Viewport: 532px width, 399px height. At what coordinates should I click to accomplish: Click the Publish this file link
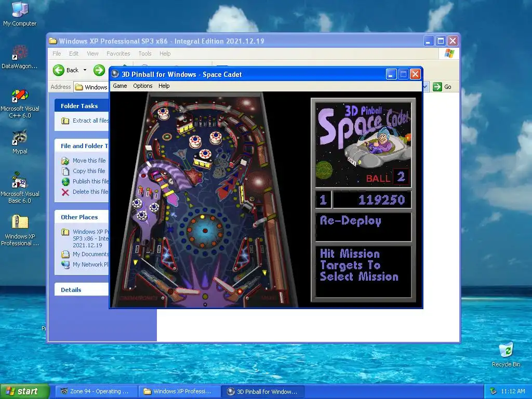(x=90, y=181)
